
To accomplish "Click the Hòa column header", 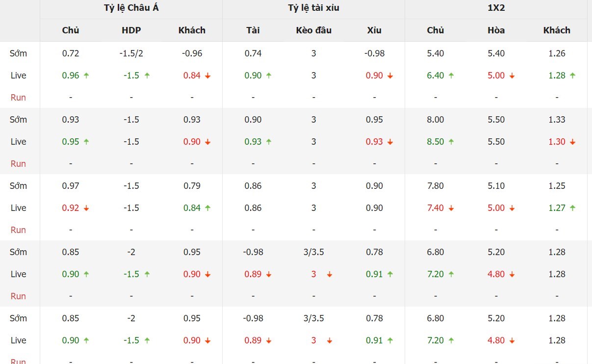I will (496, 30).
